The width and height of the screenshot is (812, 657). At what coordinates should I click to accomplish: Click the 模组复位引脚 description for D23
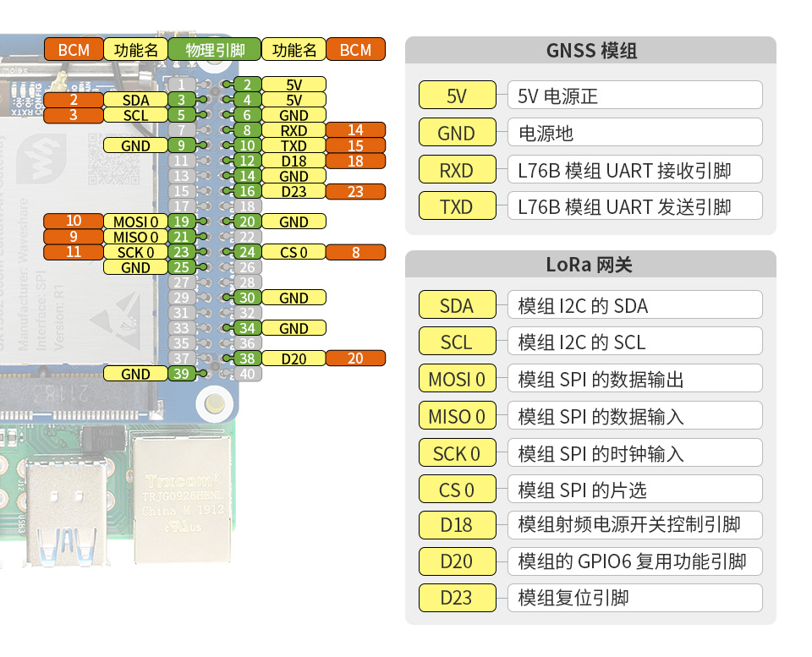(x=634, y=598)
